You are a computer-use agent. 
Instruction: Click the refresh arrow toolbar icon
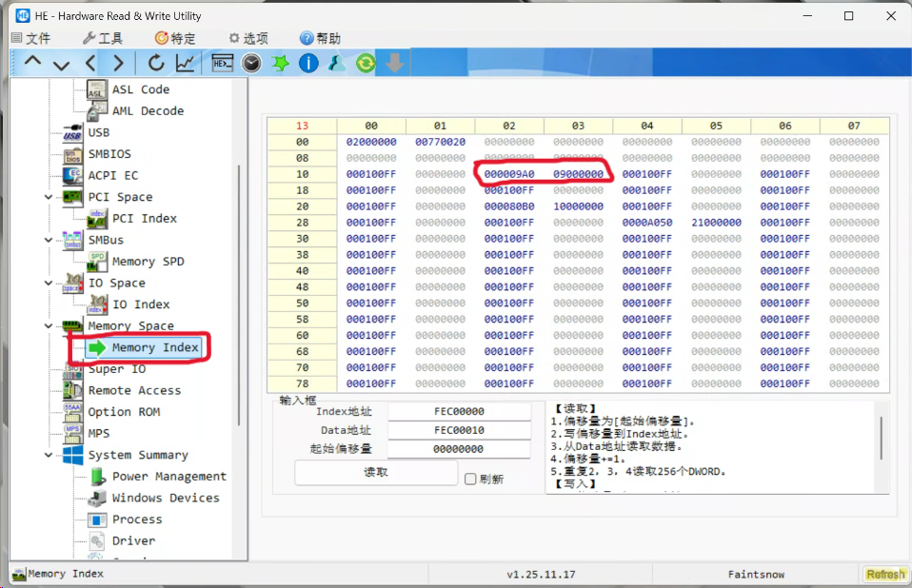tap(156, 63)
